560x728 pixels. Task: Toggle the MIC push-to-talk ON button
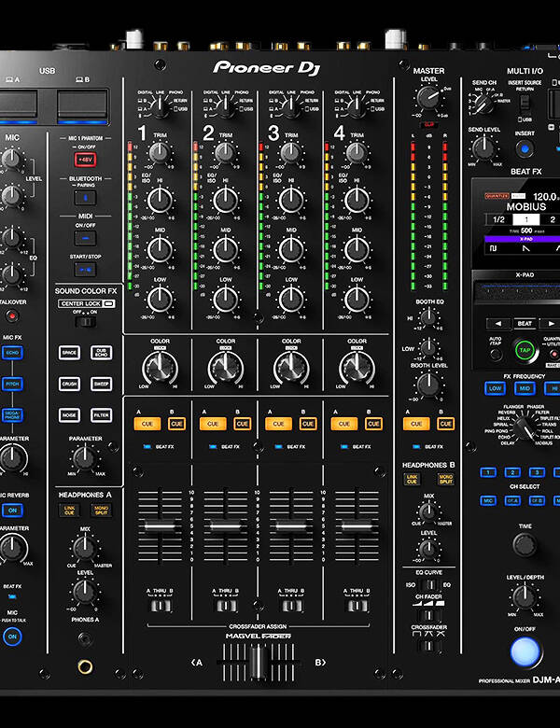12,637
